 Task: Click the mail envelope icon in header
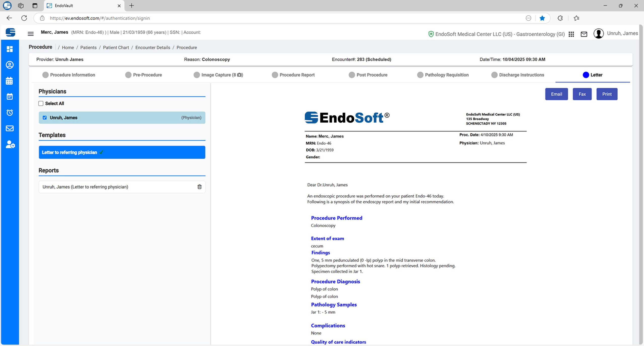pos(584,34)
